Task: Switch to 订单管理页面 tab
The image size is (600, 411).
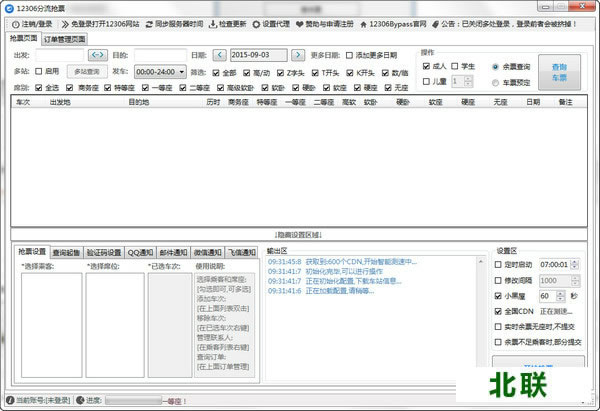Action: point(66,38)
